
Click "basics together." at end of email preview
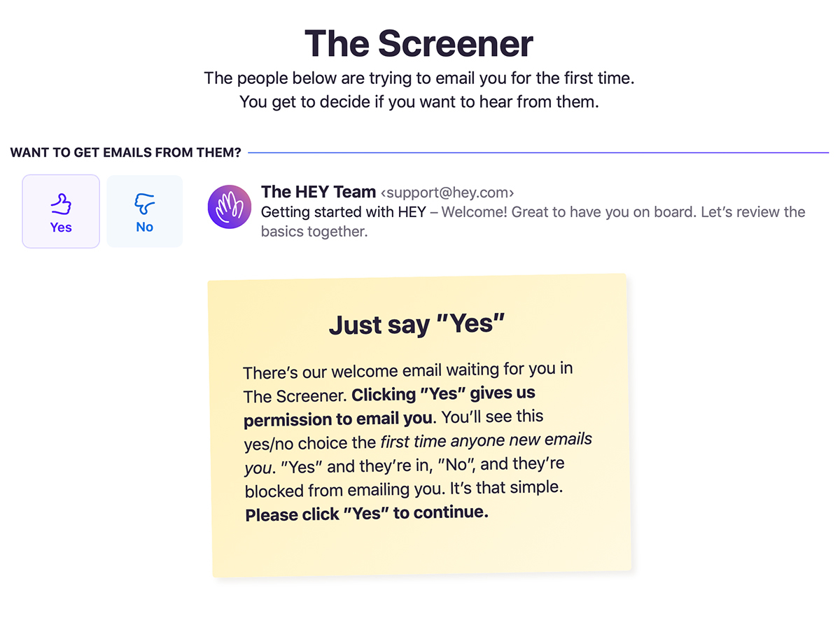tap(314, 231)
